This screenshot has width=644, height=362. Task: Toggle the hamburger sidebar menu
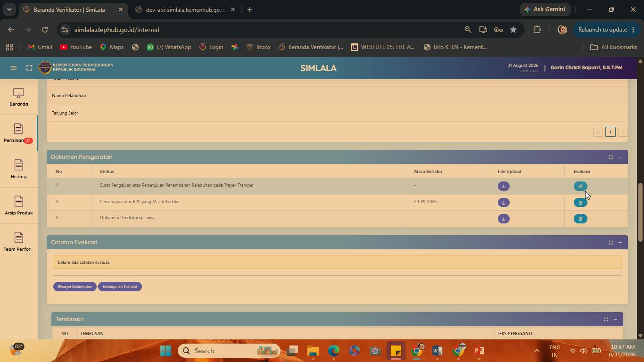click(14, 68)
